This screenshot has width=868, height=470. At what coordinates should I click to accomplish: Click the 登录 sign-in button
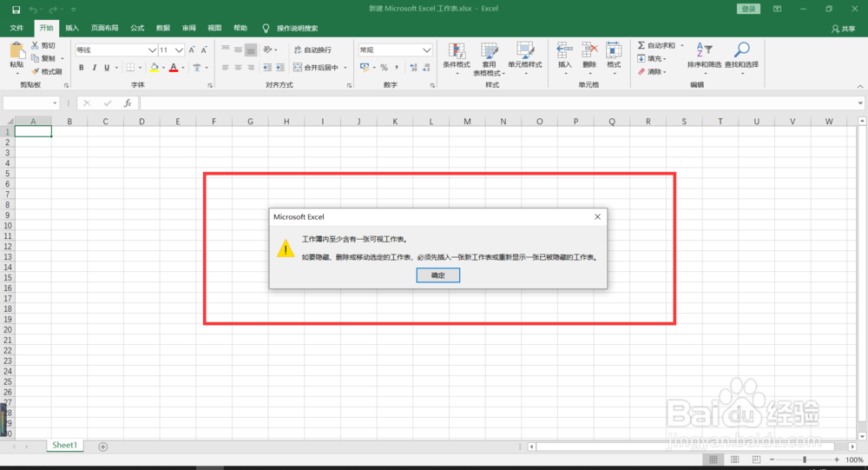pyautogui.click(x=748, y=9)
